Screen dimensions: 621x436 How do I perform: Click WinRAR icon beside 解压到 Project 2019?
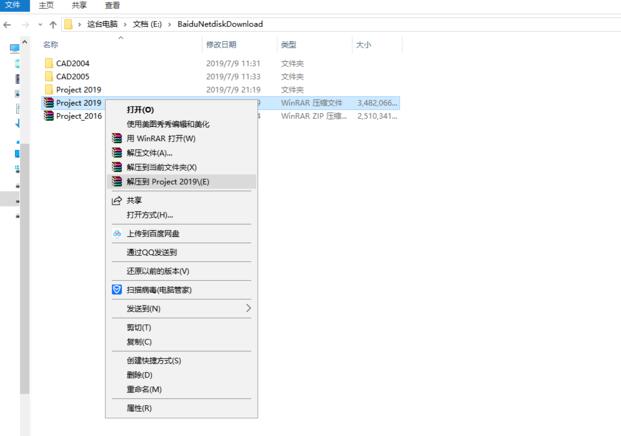click(x=117, y=181)
